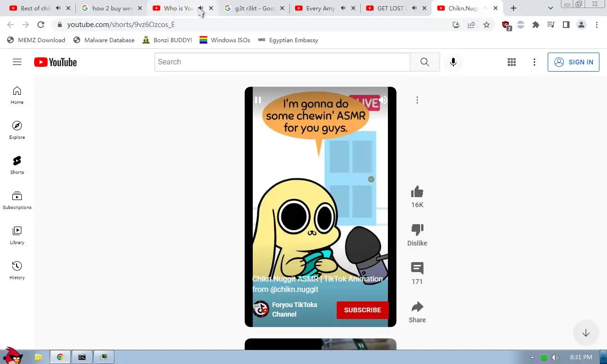Screen dimensions: 607x364
Task: Open Bonzi BUDDY! bookmark
Action: coord(167,40)
